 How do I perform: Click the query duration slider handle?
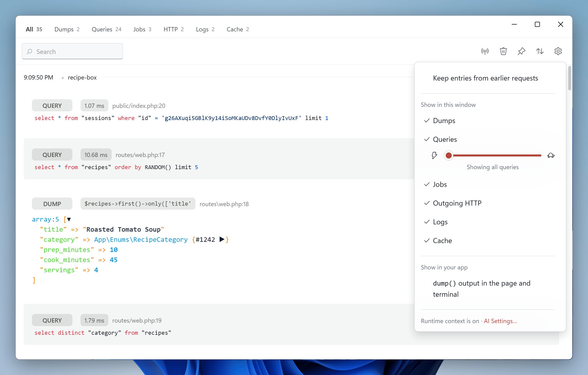pyautogui.click(x=448, y=155)
